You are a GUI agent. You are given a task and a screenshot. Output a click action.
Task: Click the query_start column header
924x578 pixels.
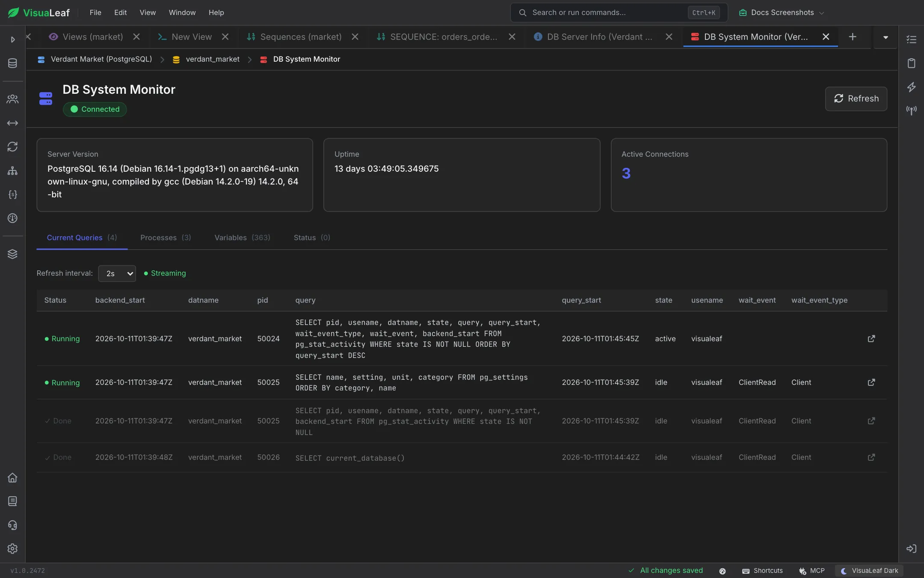click(x=581, y=301)
